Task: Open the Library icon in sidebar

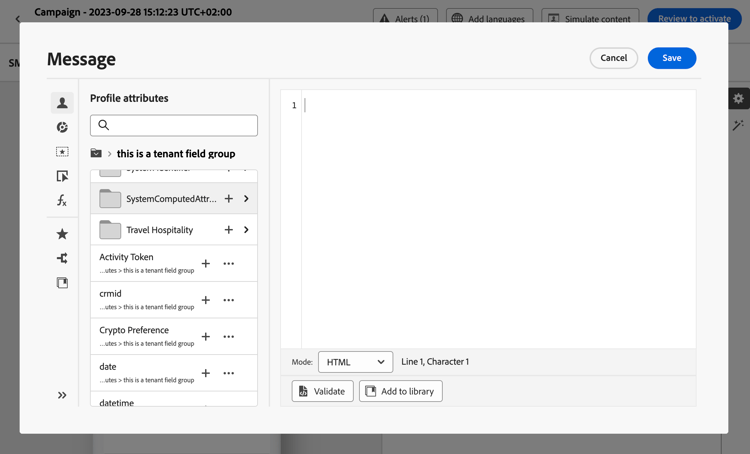Action: 62,283
